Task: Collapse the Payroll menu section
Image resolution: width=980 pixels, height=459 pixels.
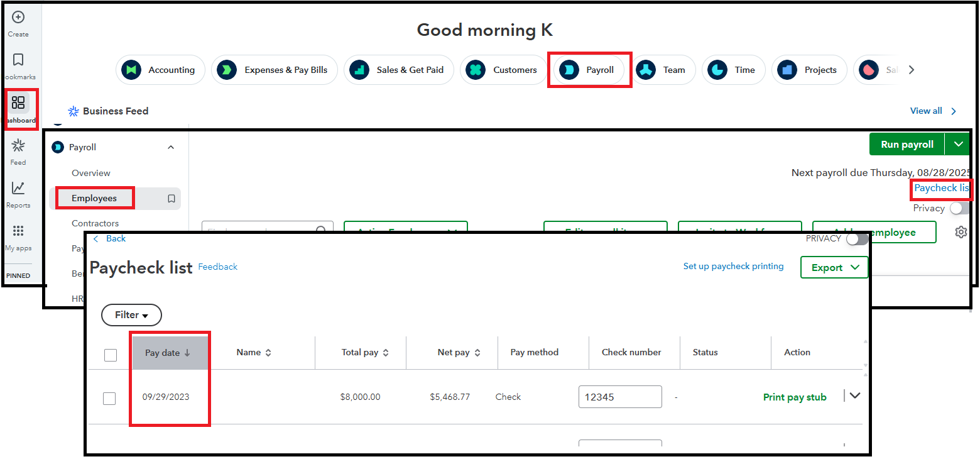Action: [x=170, y=147]
